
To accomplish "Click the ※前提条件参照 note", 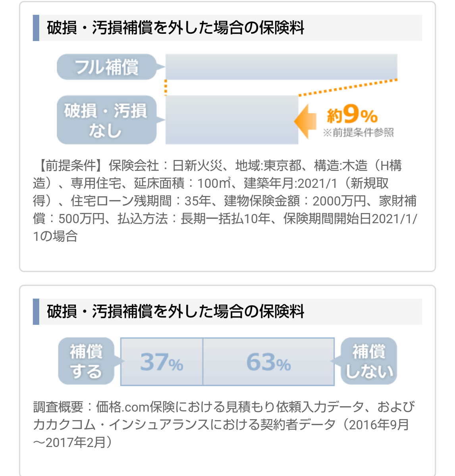I will (x=358, y=132).
